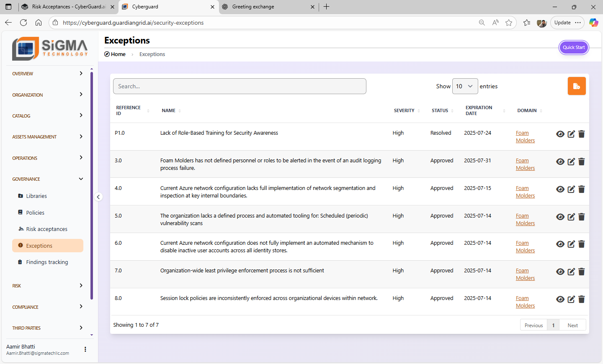The width and height of the screenshot is (603, 364).
Task: View details of exception 3.0 with eye icon
Action: (560, 162)
